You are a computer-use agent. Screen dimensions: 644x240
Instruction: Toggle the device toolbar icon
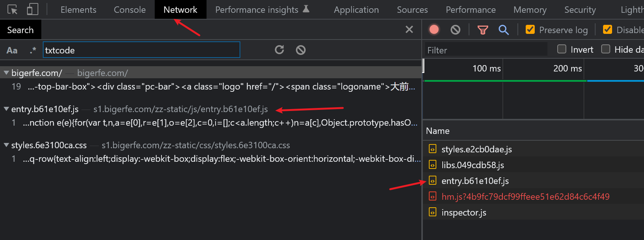tap(33, 10)
